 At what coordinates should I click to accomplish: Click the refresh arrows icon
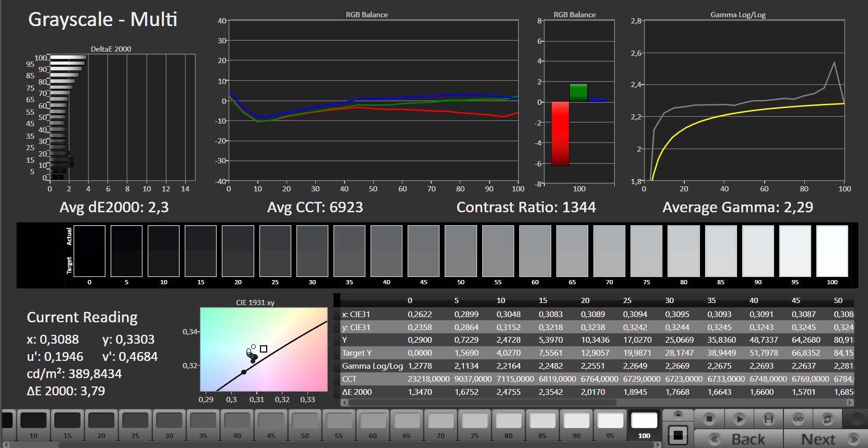[827, 419]
